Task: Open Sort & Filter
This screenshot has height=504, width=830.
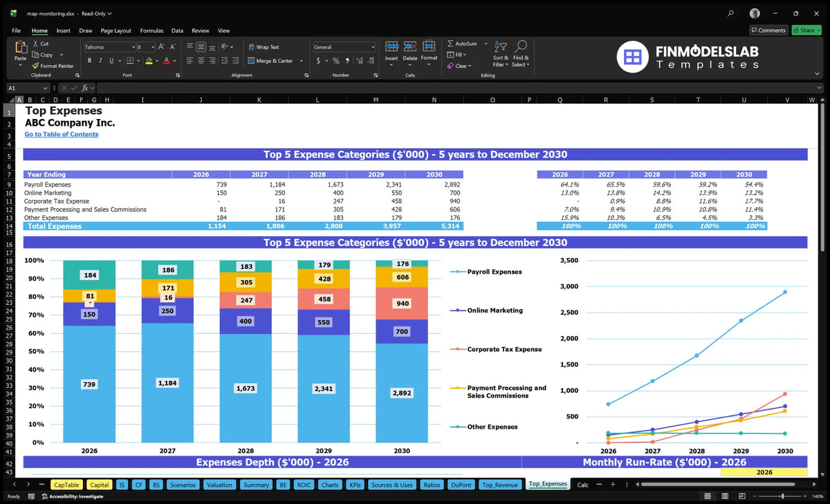Action: (501, 53)
